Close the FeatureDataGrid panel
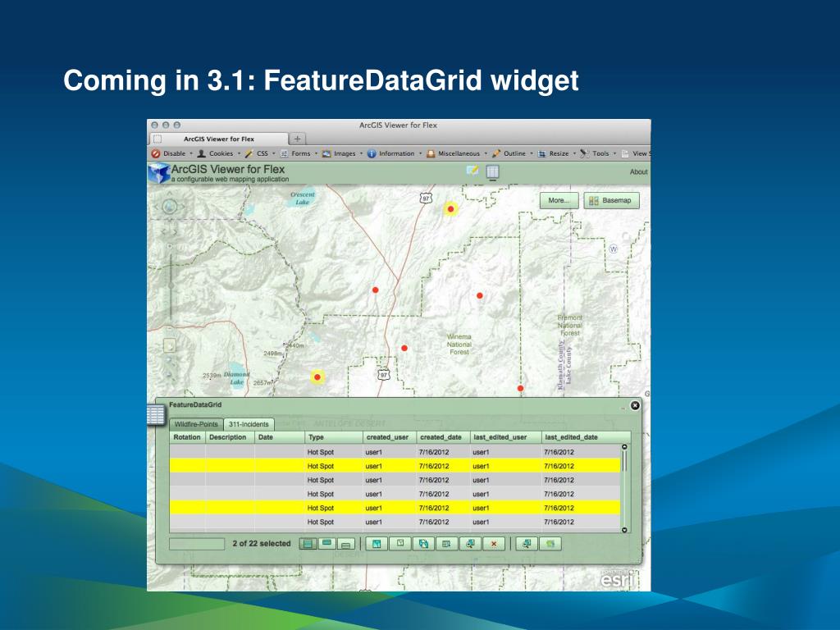 (x=635, y=405)
